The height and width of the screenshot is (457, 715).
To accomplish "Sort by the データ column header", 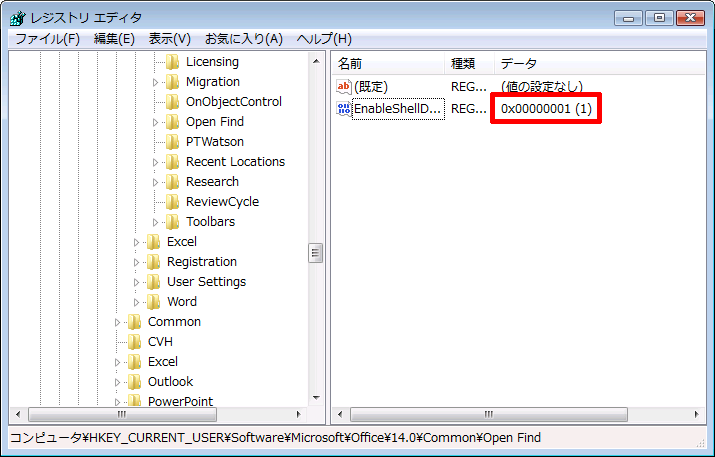I will point(600,63).
